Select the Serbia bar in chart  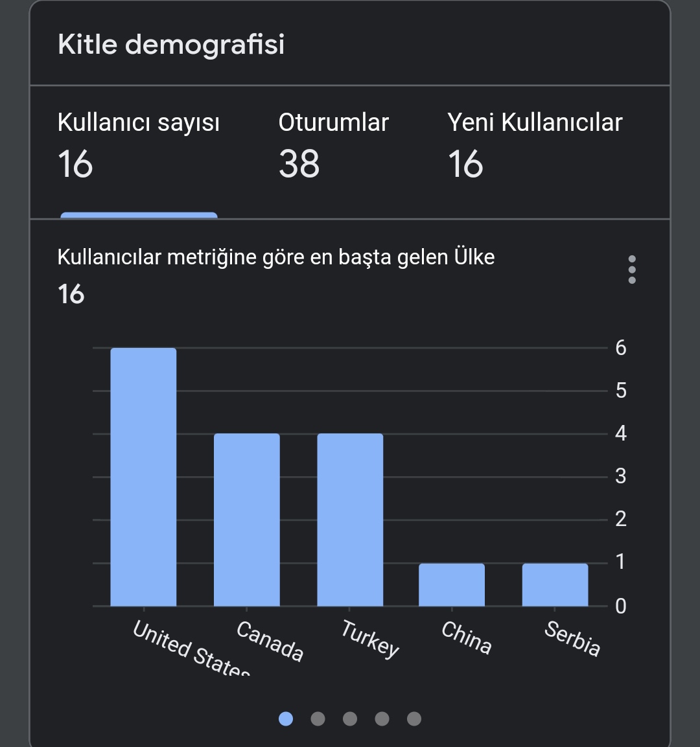tap(555, 584)
